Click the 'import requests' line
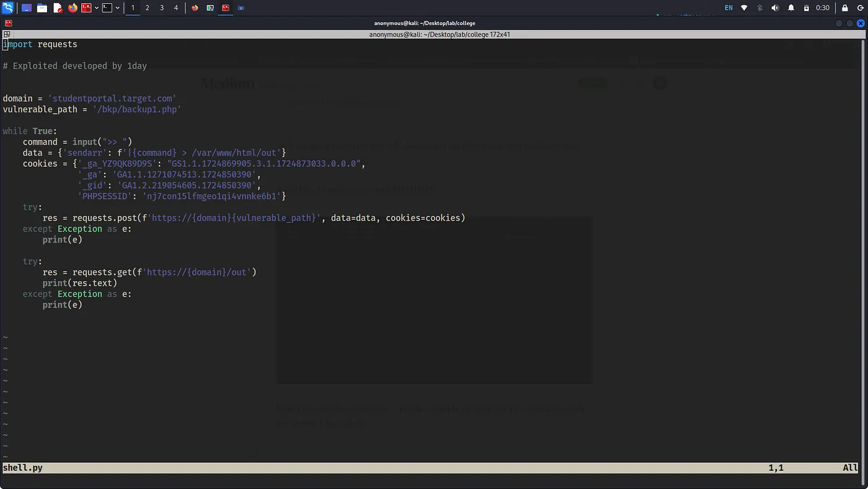The width and height of the screenshot is (868, 489). click(40, 44)
